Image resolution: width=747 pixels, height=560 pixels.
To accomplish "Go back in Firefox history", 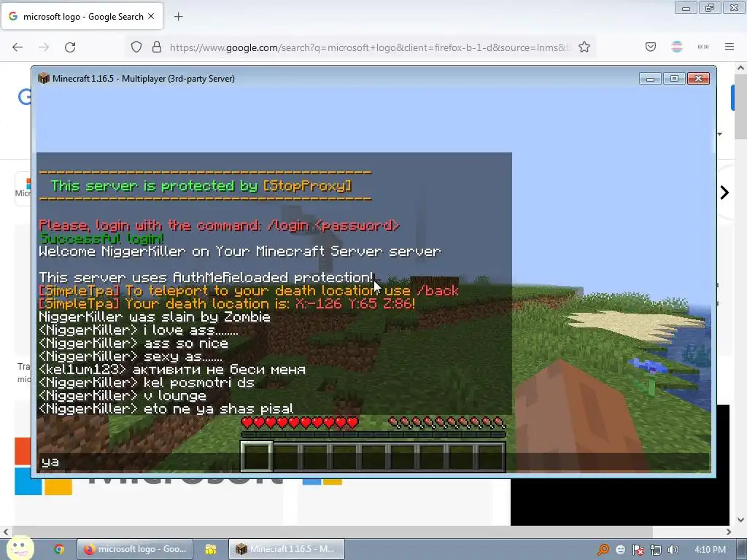I will coord(18,47).
